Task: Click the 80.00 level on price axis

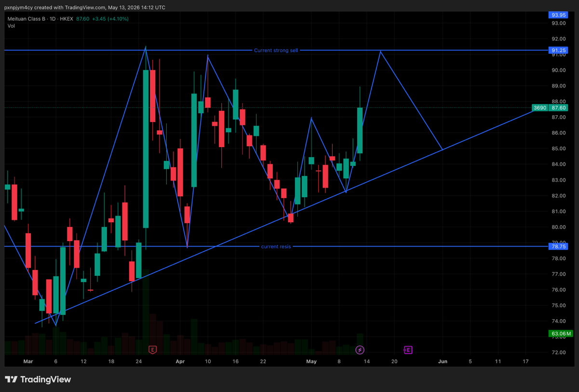Action: click(558, 227)
